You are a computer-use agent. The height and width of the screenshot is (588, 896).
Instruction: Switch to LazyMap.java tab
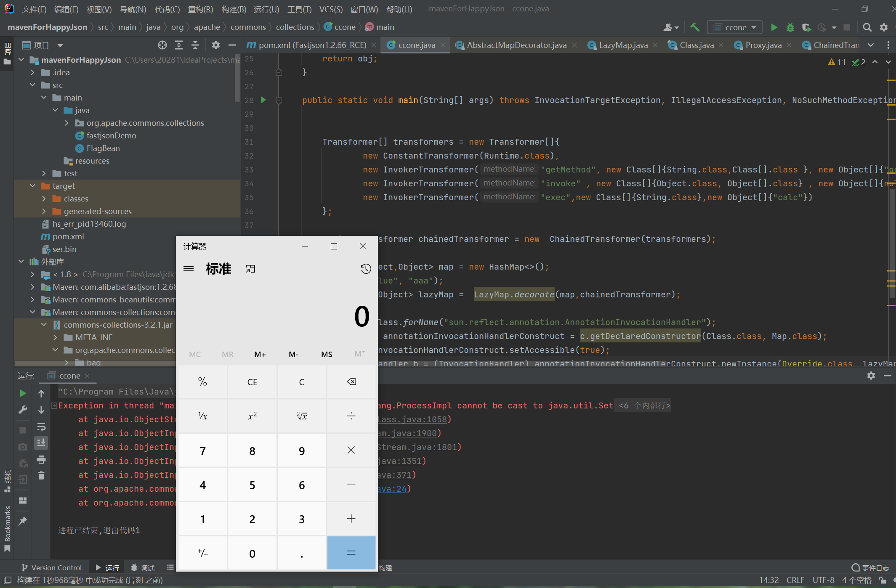click(623, 45)
